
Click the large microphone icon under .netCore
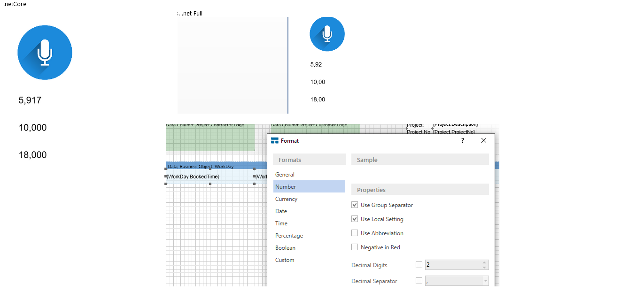point(45,53)
